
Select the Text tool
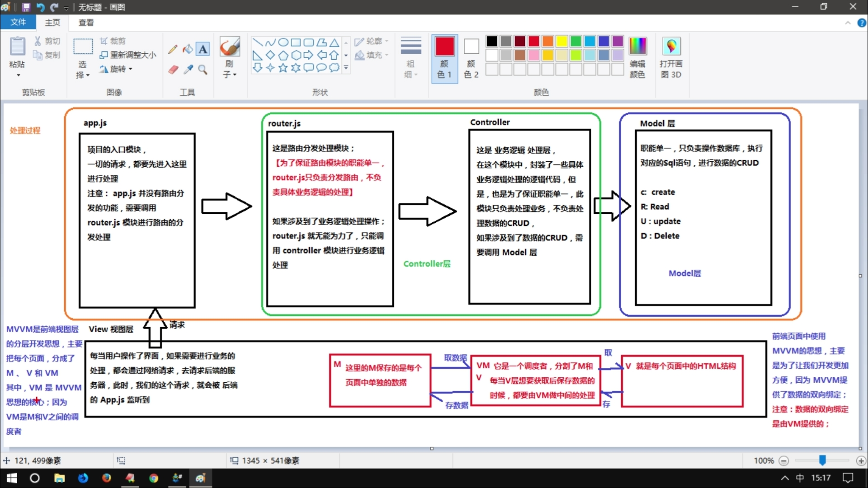(x=203, y=49)
